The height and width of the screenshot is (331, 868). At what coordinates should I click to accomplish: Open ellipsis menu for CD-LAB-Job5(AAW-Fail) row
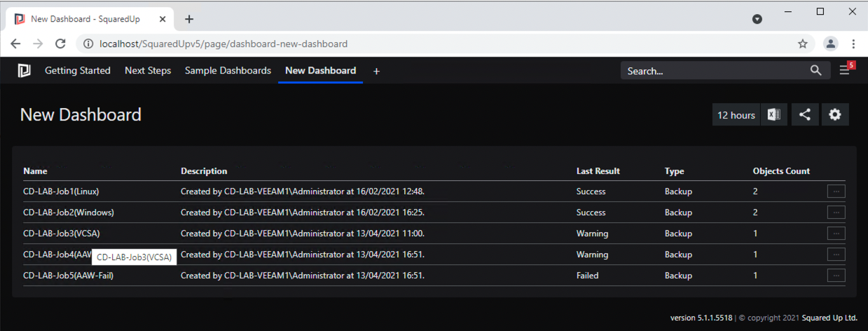coord(836,276)
